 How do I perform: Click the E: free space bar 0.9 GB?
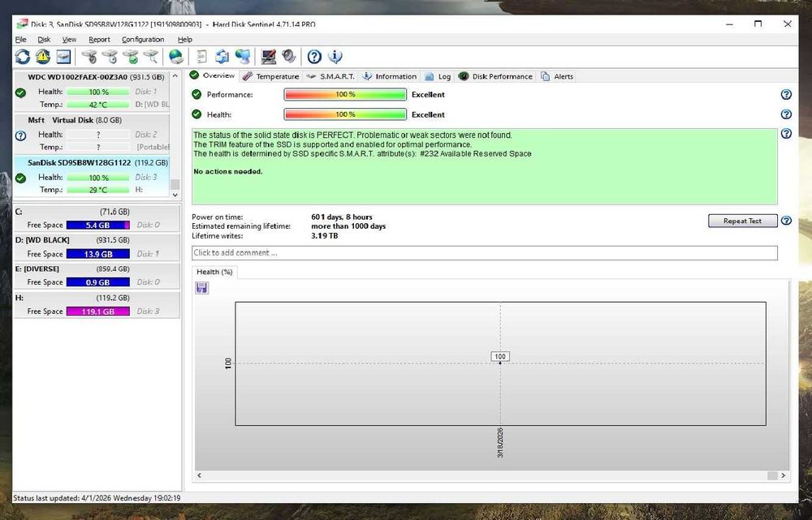coord(98,282)
